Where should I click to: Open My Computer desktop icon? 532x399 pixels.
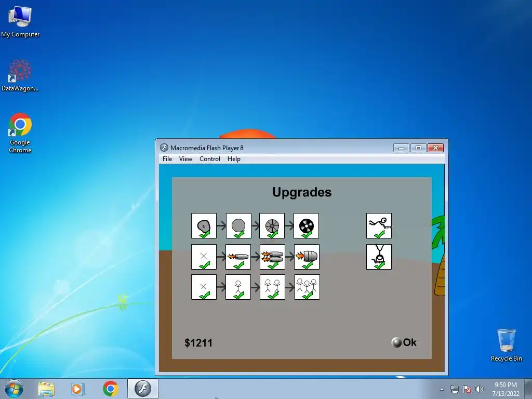coord(20,22)
